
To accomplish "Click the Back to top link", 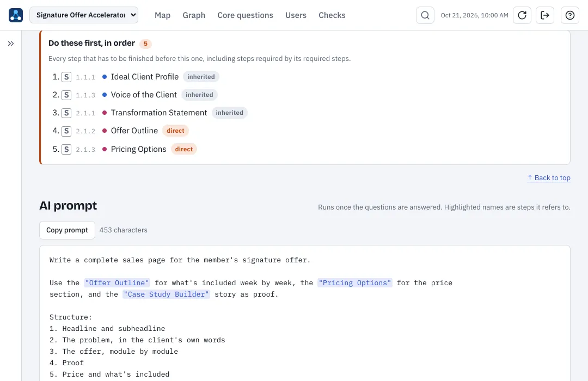I will point(549,178).
